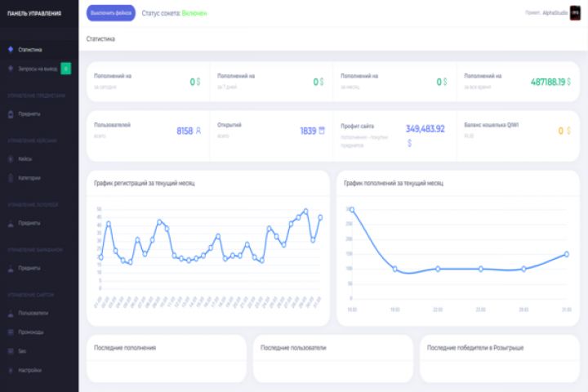Screen dimensions: 588x392
Task: Click the first data point on deposits chart
Action: pos(352,210)
